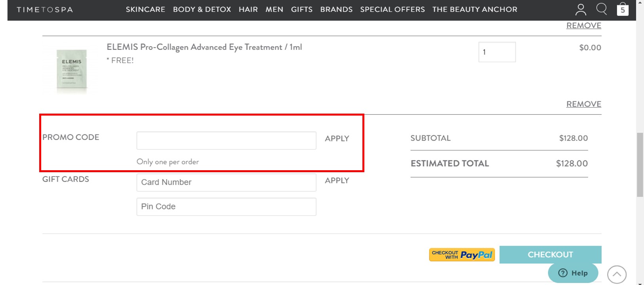Open the SKINCARE menu
This screenshot has height=285, width=644.
pos(145,9)
